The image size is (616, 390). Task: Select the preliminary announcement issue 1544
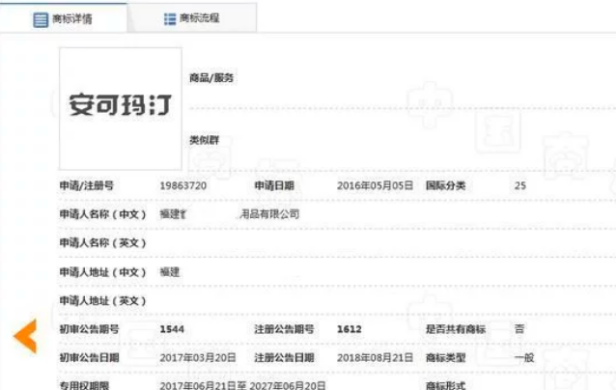coord(172,329)
